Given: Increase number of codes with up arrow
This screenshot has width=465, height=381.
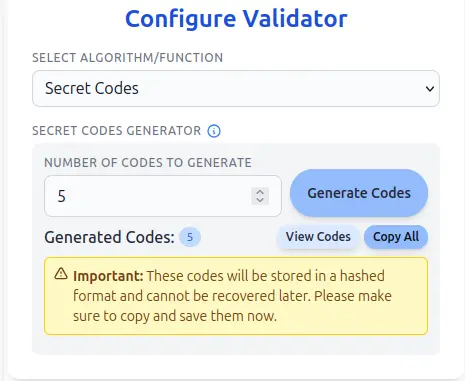Looking at the screenshot, I should [260, 192].
